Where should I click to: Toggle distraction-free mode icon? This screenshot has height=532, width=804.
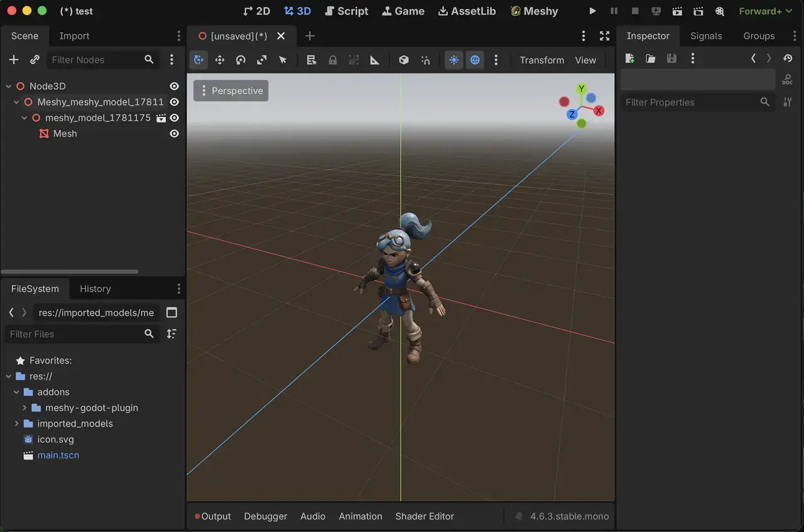pos(604,36)
